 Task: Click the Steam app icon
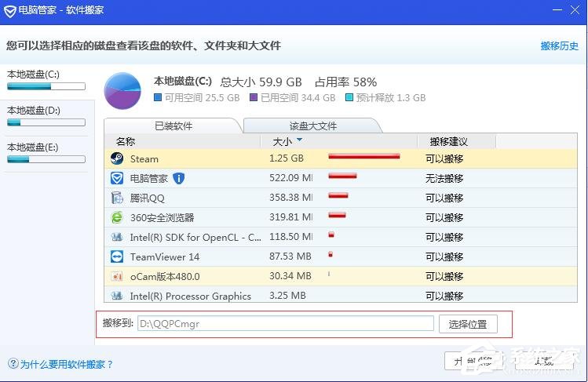(x=117, y=158)
